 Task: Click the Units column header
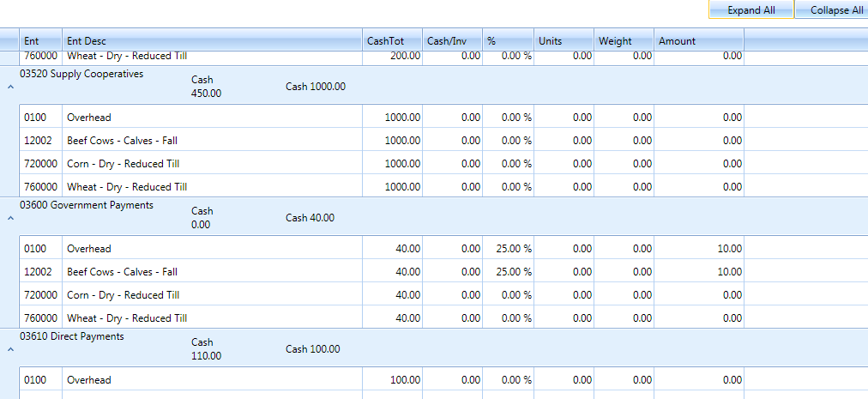tap(564, 41)
